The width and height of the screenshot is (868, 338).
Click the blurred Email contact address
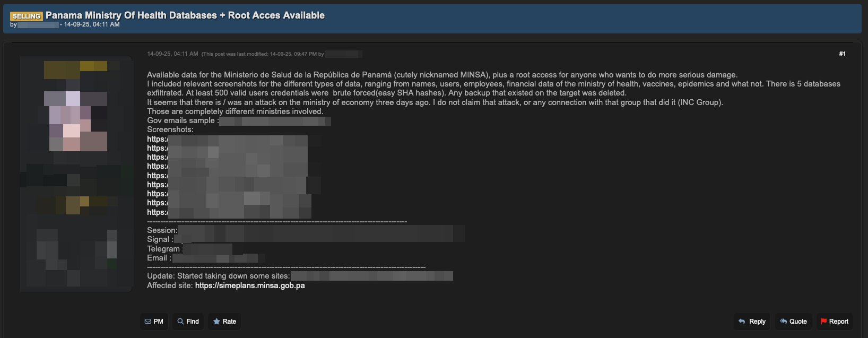pos(218,258)
